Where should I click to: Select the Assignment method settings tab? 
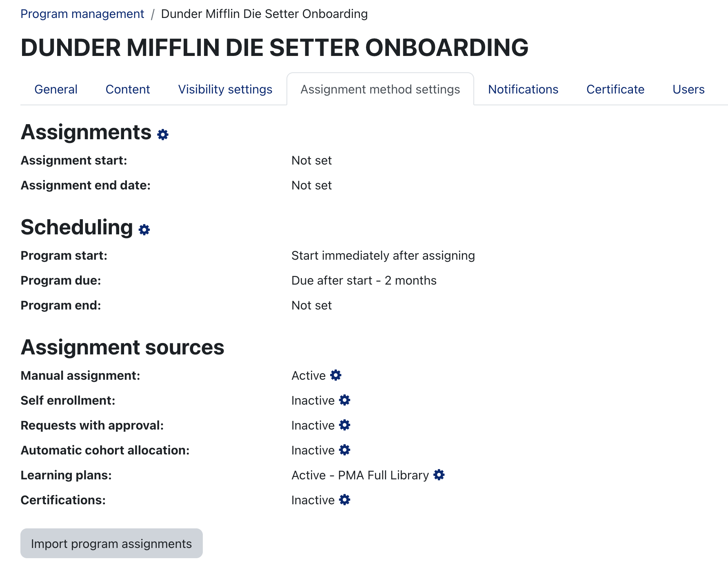point(380,89)
